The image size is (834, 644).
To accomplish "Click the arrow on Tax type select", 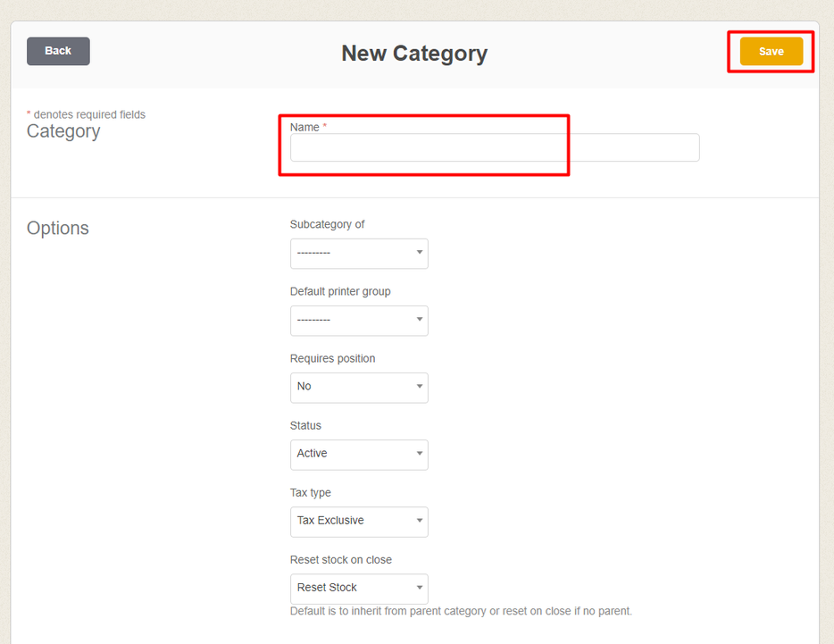I will coord(419,521).
